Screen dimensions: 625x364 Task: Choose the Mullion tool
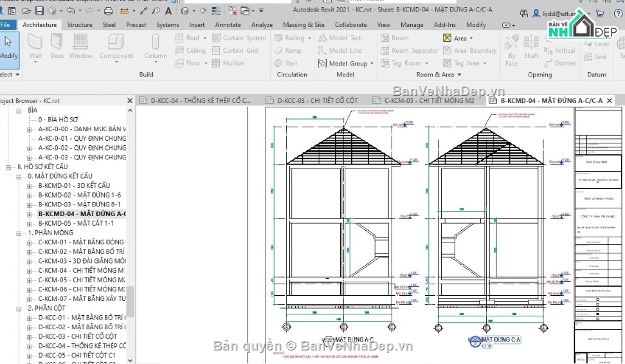pos(228,63)
